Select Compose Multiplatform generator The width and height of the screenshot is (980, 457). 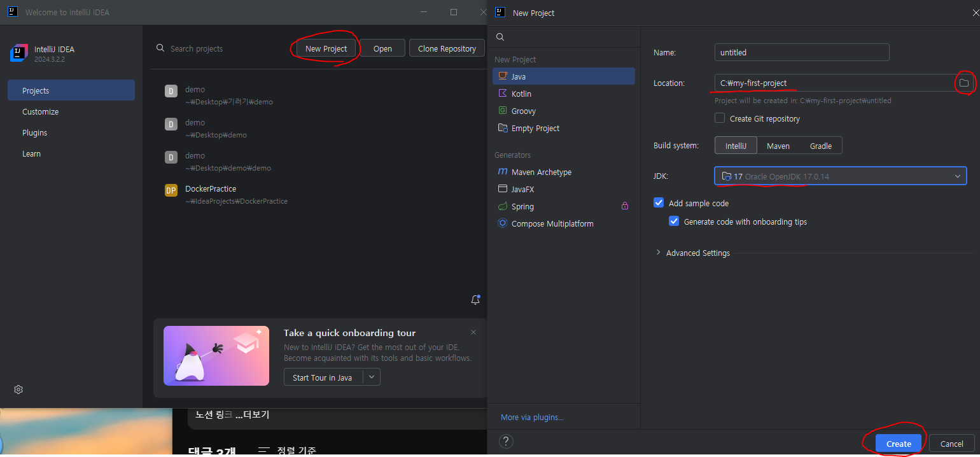564,223
